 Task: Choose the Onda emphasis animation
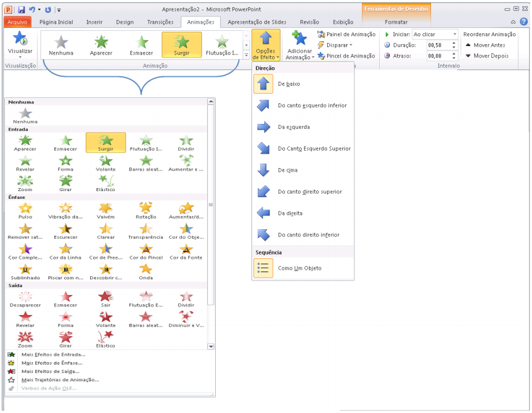(x=146, y=272)
